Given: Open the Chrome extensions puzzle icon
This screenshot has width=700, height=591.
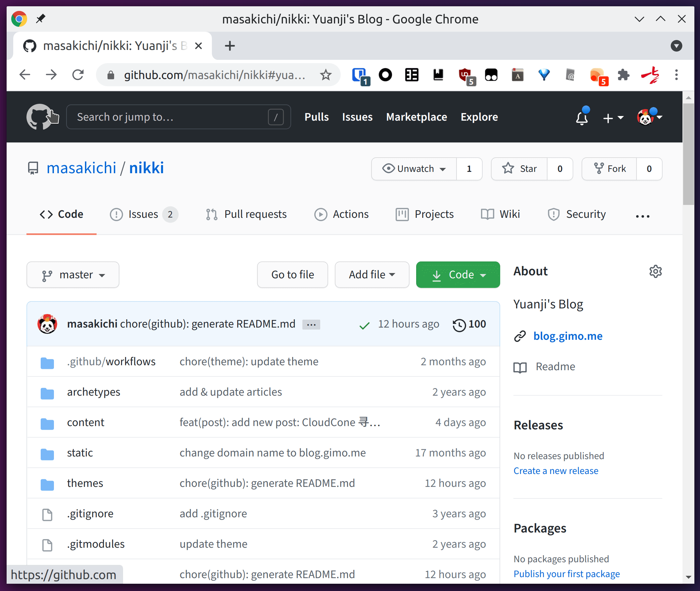Looking at the screenshot, I should 623,75.
